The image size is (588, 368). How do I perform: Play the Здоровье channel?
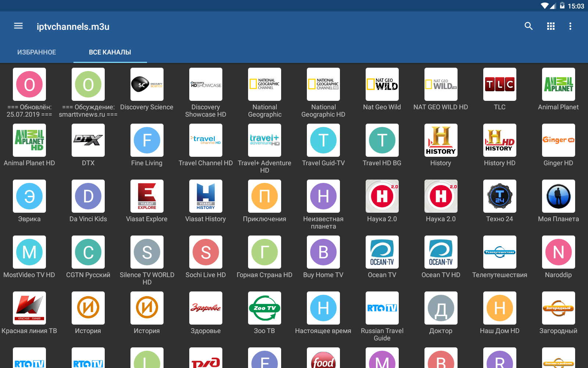pos(206,308)
